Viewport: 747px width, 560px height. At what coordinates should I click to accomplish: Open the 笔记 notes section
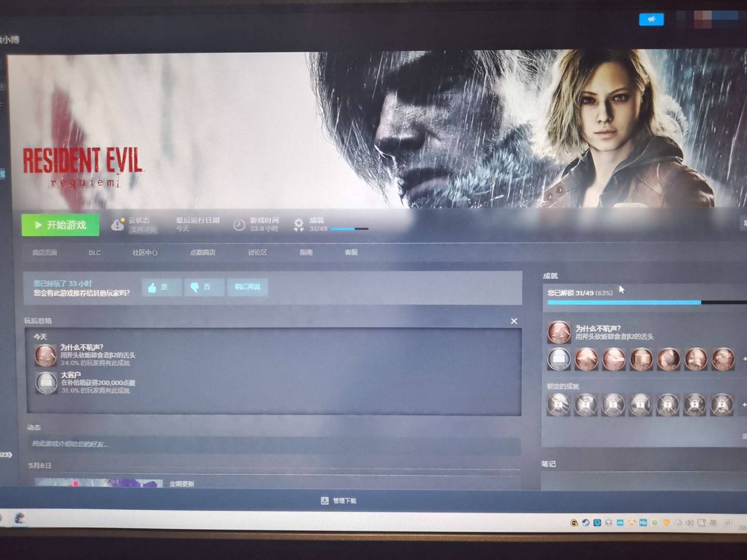point(549,464)
